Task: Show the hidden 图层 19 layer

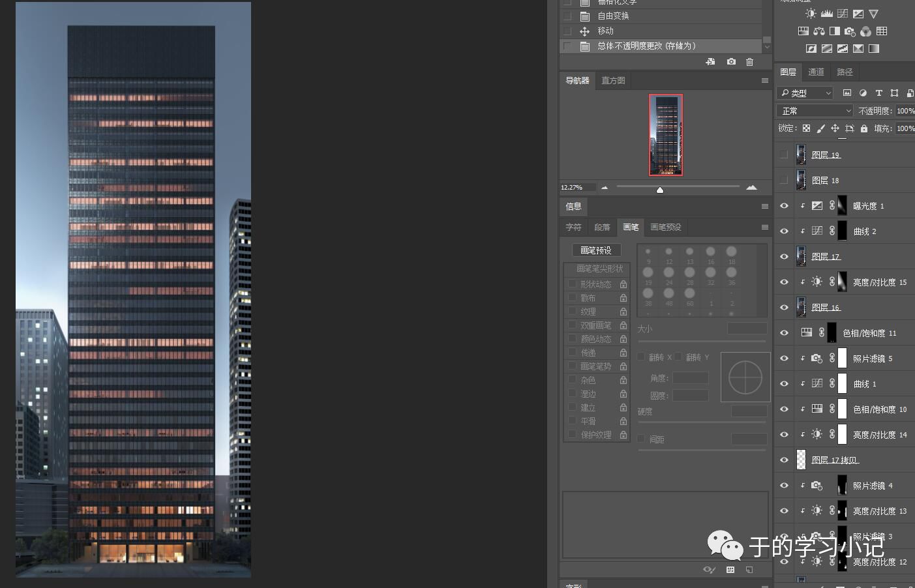Action: 784,154
